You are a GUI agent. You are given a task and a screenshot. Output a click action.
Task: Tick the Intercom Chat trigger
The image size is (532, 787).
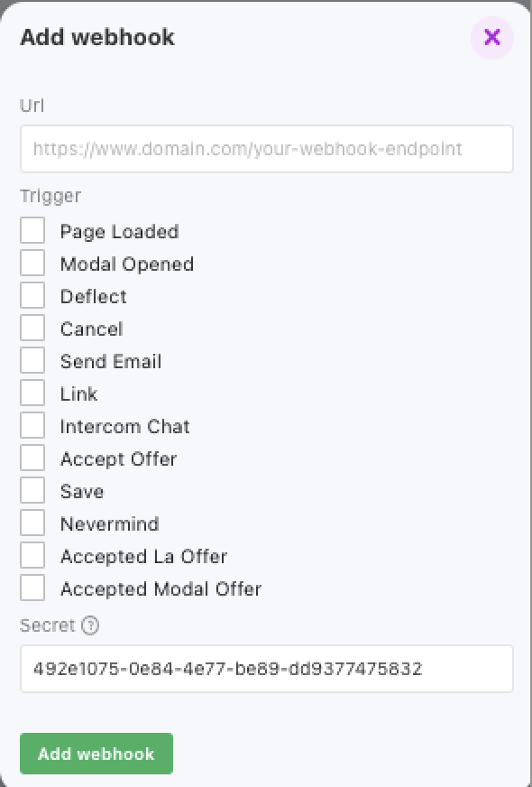(x=32, y=426)
